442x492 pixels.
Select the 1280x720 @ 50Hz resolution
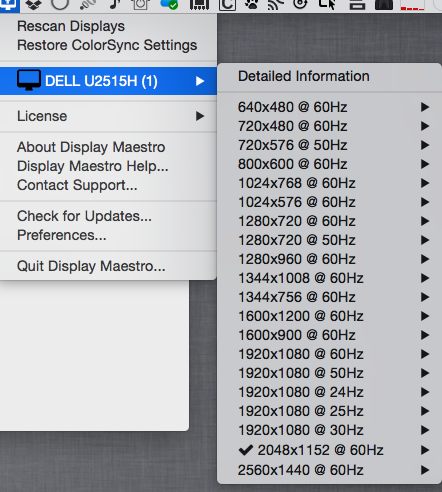point(329,240)
